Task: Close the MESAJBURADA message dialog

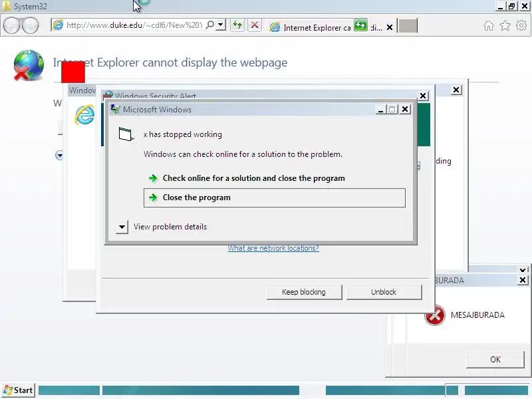Action: coord(523,280)
